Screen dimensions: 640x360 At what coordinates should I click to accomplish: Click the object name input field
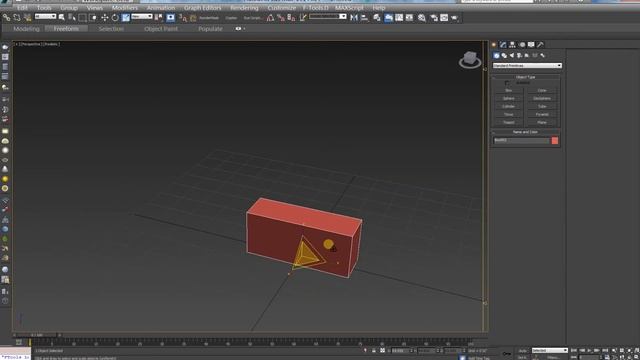[x=522, y=140]
